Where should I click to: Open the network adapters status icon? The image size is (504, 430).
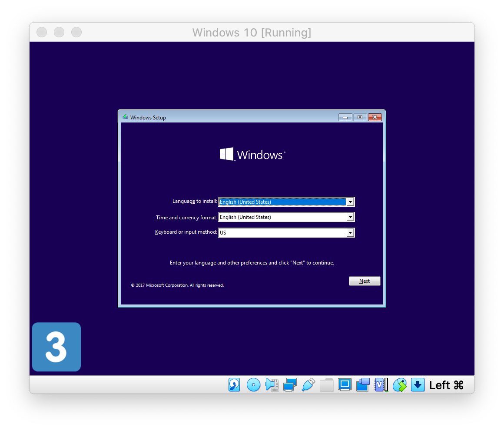coord(290,385)
